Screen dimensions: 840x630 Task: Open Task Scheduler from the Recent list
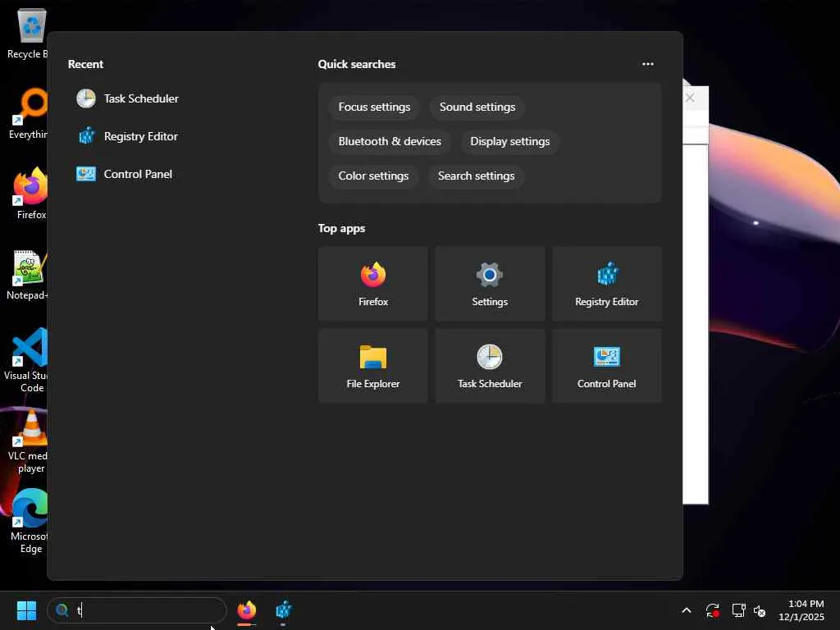tap(128, 98)
